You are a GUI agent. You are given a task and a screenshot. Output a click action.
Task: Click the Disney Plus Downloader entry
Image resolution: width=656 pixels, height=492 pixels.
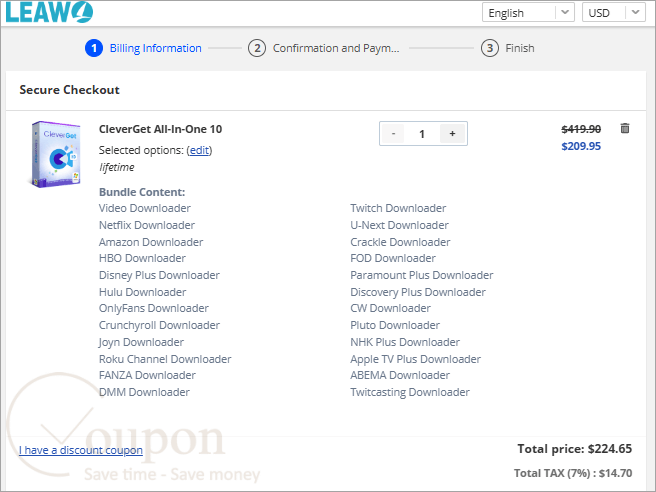pyautogui.click(x=159, y=275)
